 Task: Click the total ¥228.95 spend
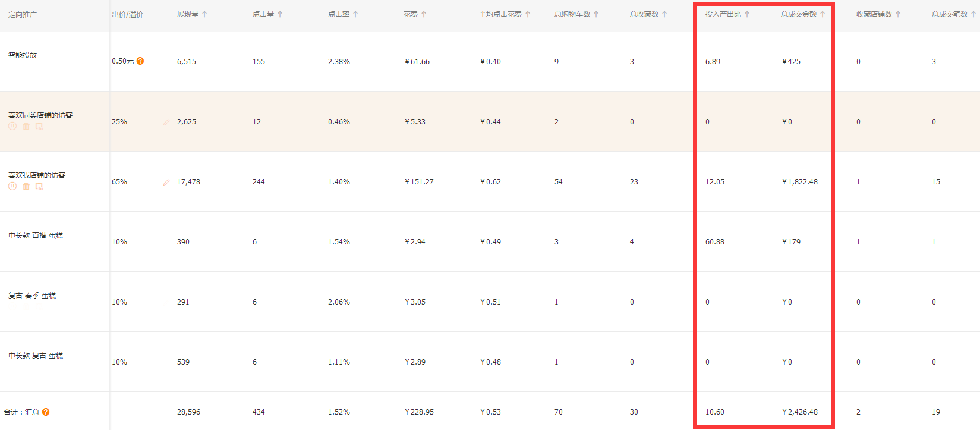pos(419,412)
